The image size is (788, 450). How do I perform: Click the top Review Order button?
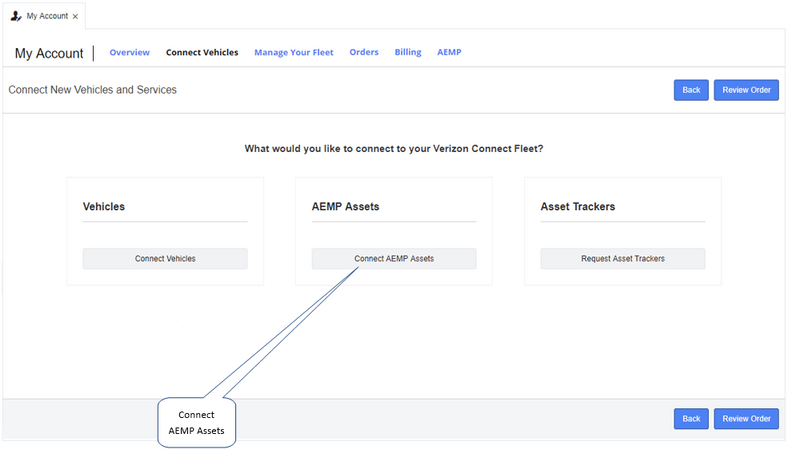(746, 90)
